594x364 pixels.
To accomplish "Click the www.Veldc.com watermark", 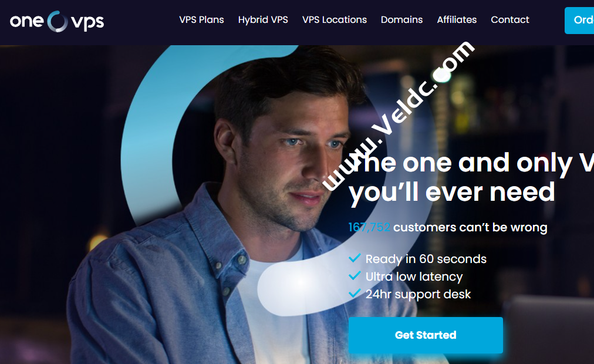I will tap(398, 116).
